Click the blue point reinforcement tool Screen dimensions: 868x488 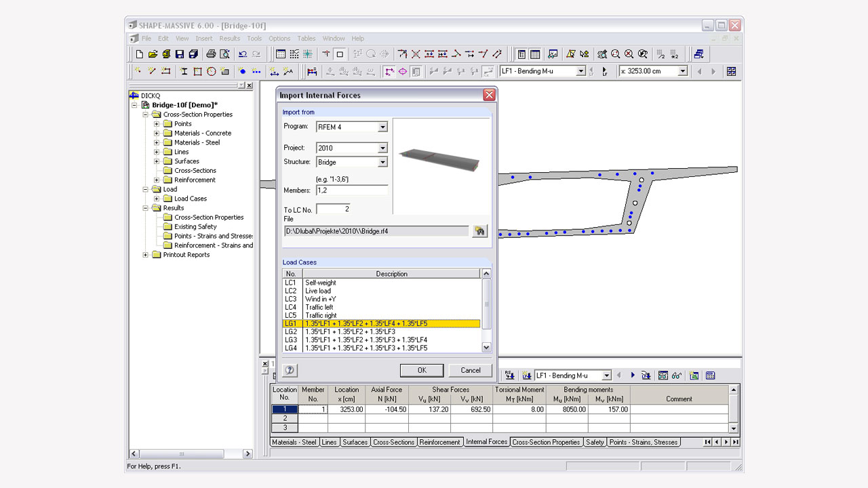coord(242,71)
